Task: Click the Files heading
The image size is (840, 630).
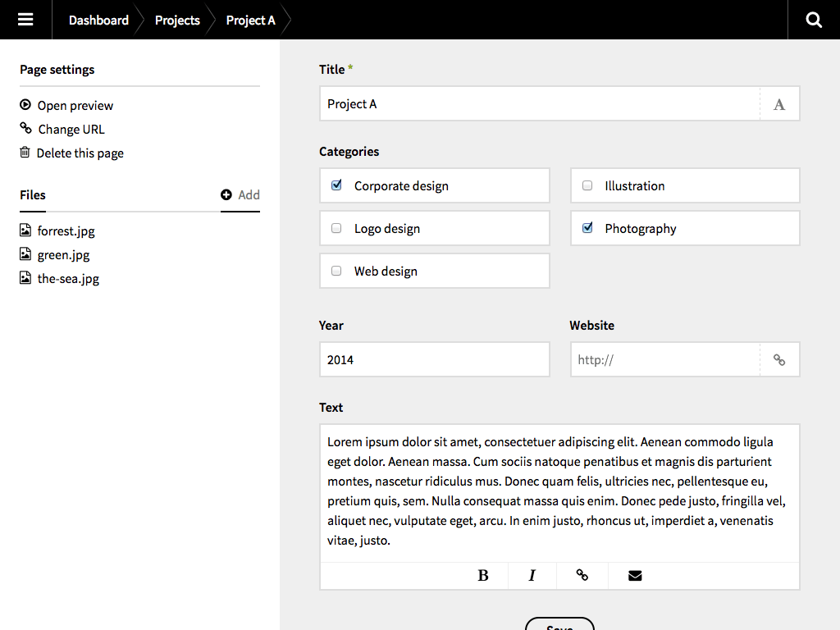Action: pos(33,195)
